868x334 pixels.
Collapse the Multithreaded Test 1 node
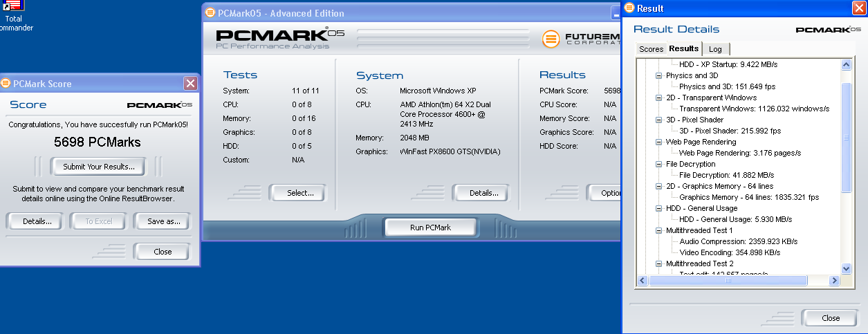pos(659,230)
